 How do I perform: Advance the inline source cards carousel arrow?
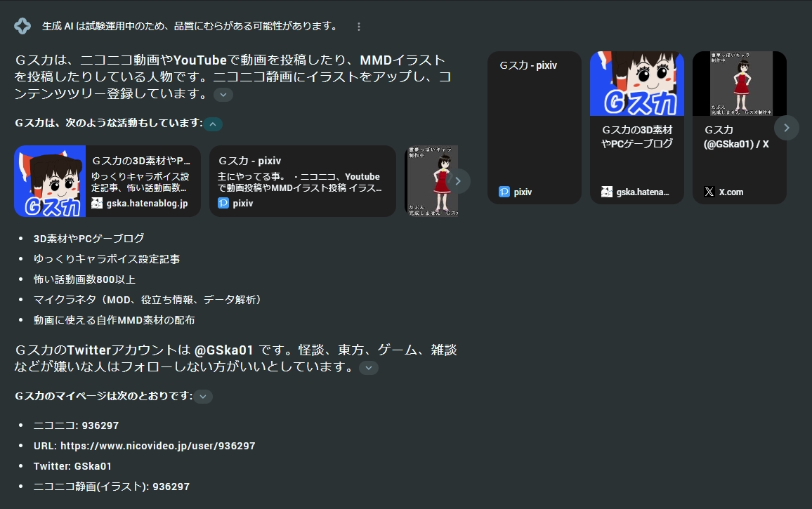click(x=458, y=181)
